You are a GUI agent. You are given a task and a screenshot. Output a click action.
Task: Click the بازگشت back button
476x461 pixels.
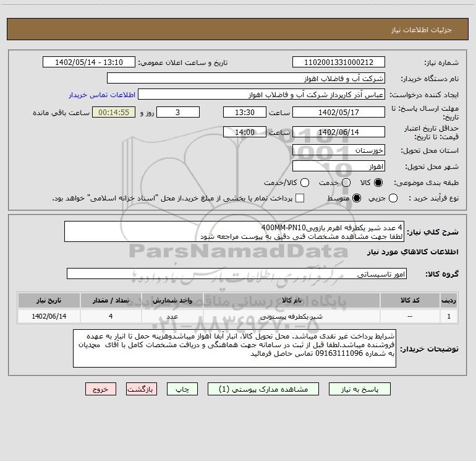pos(142,389)
